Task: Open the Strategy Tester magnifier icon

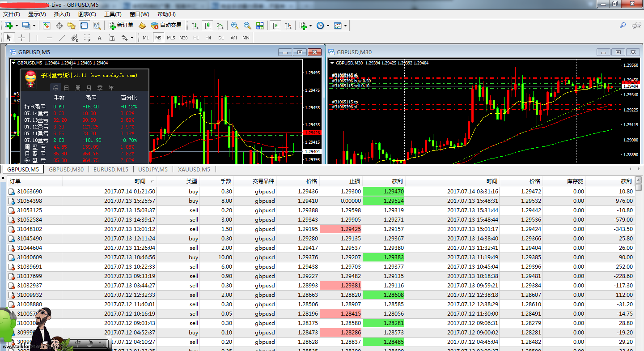Action: coord(96,26)
